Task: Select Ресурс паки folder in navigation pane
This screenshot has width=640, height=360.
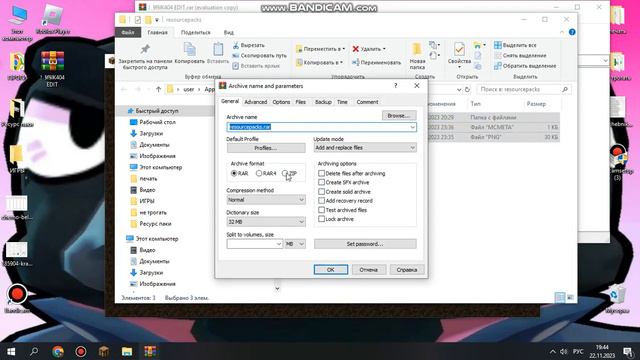Action: coord(155,224)
